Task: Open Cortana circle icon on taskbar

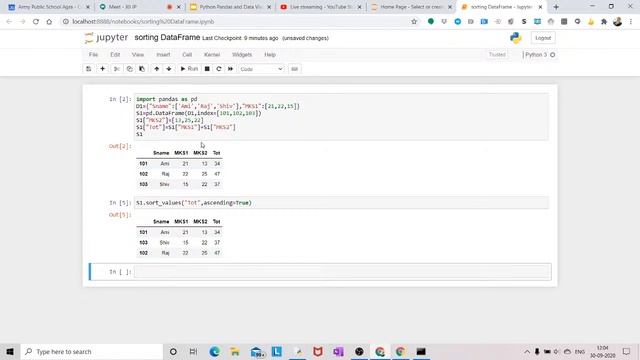Action: point(173,351)
